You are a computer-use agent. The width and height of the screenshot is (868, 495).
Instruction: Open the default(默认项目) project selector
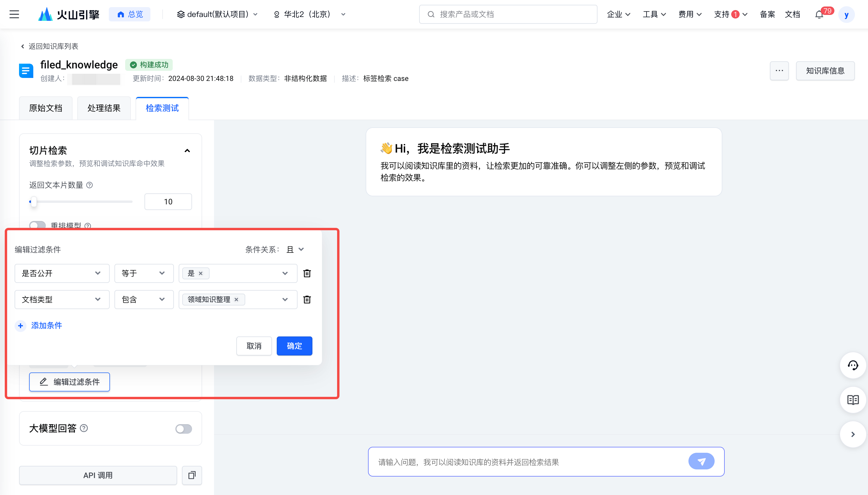(x=217, y=14)
